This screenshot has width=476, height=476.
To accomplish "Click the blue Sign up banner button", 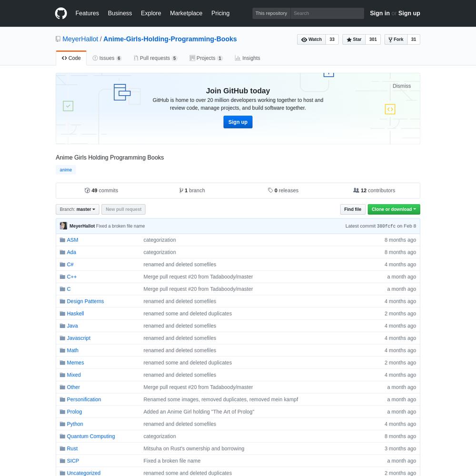I will [238, 122].
